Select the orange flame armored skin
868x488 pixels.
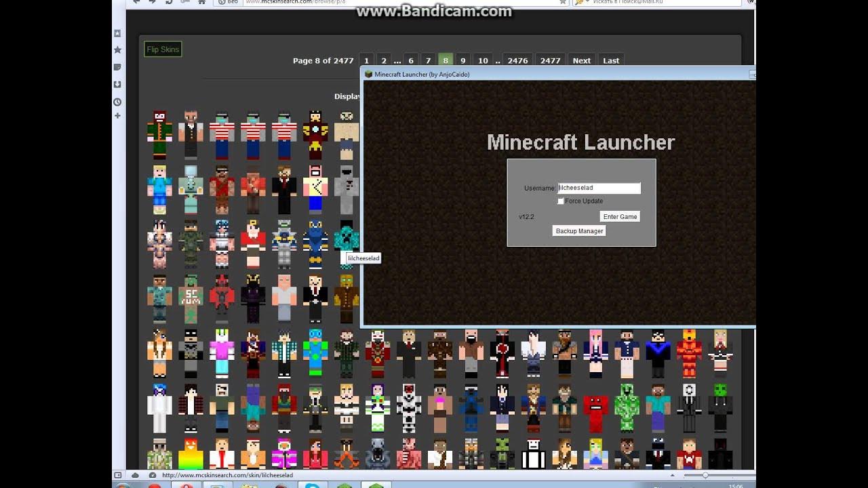[689, 354]
